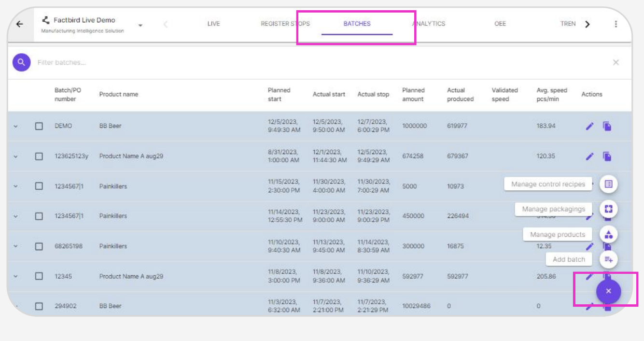Click the 226494 actual produced value
This screenshot has height=341, width=644.
point(458,216)
